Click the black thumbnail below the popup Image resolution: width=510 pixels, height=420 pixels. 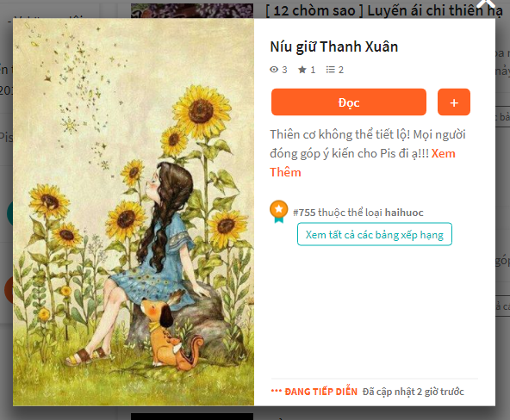192,416
